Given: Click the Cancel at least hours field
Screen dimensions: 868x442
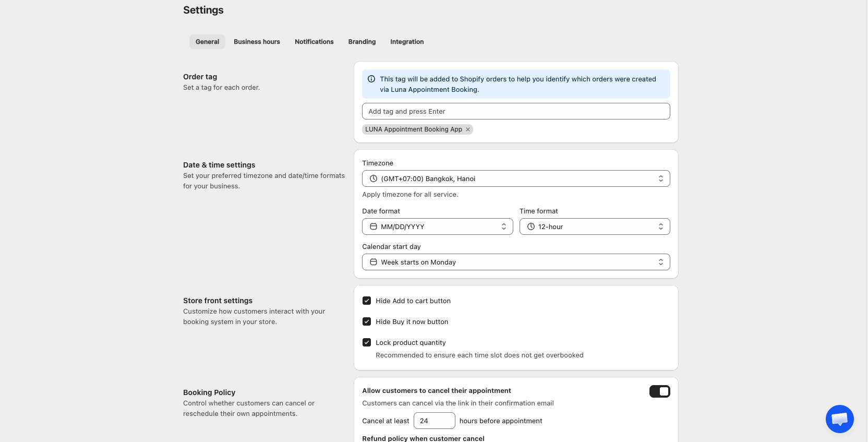Looking at the screenshot, I should (x=435, y=421).
